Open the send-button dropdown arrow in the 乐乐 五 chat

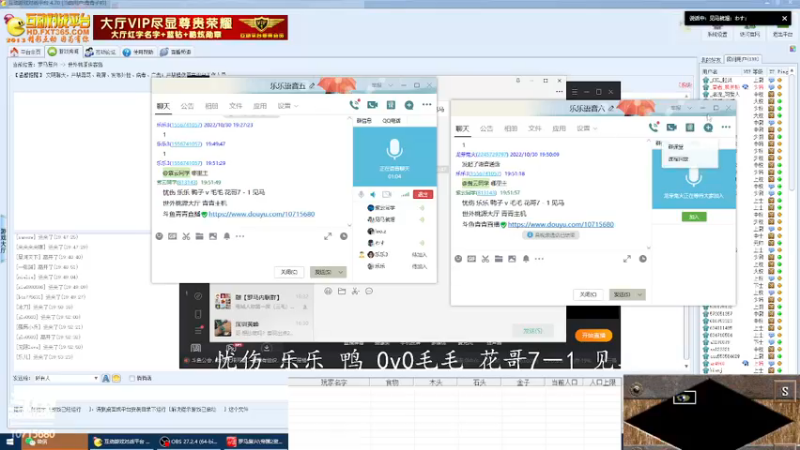[x=340, y=272]
